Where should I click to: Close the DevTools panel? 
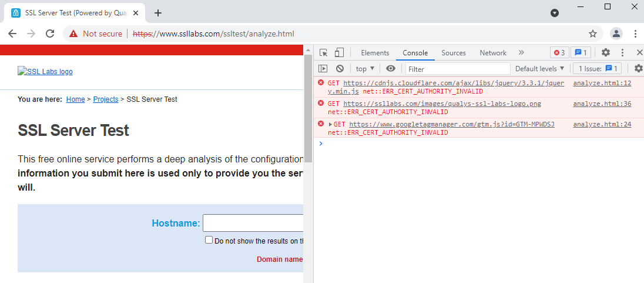pos(639,52)
